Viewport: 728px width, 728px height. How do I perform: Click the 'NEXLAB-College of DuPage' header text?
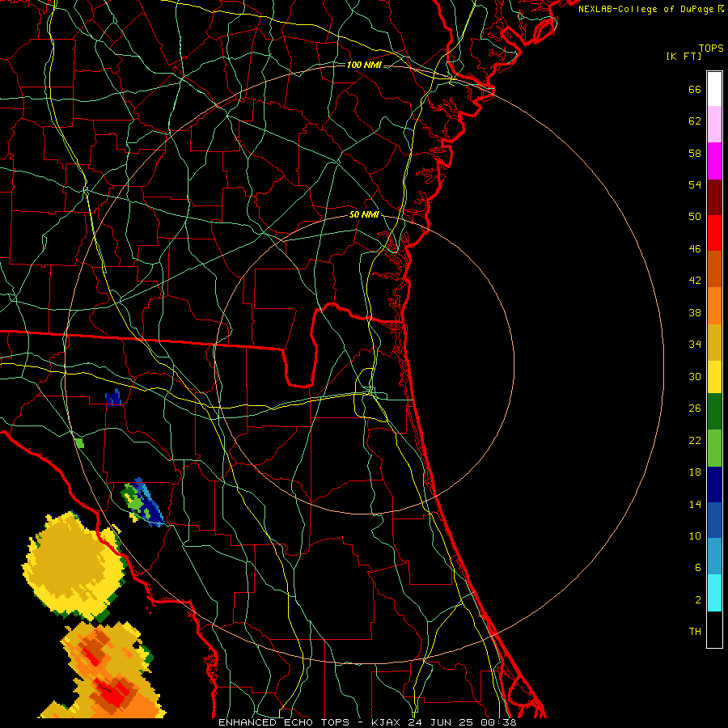pos(645,9)
